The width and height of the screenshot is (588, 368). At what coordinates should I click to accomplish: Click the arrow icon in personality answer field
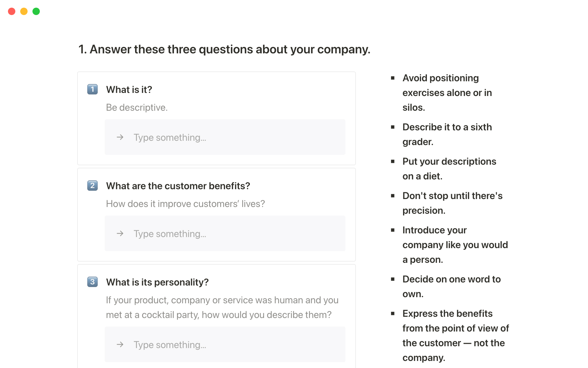click(x=120, y=344)
